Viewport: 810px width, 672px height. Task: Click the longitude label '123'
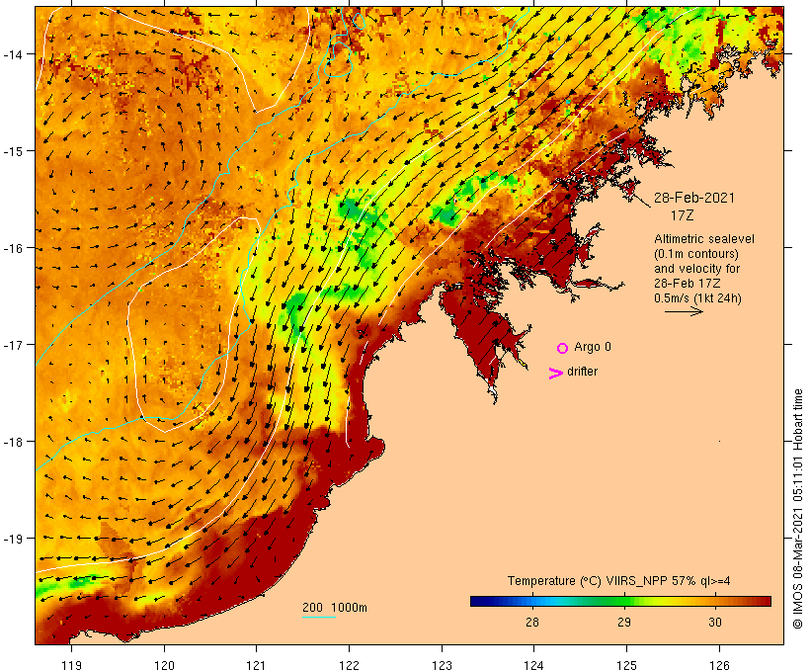[x=442, y=665]
